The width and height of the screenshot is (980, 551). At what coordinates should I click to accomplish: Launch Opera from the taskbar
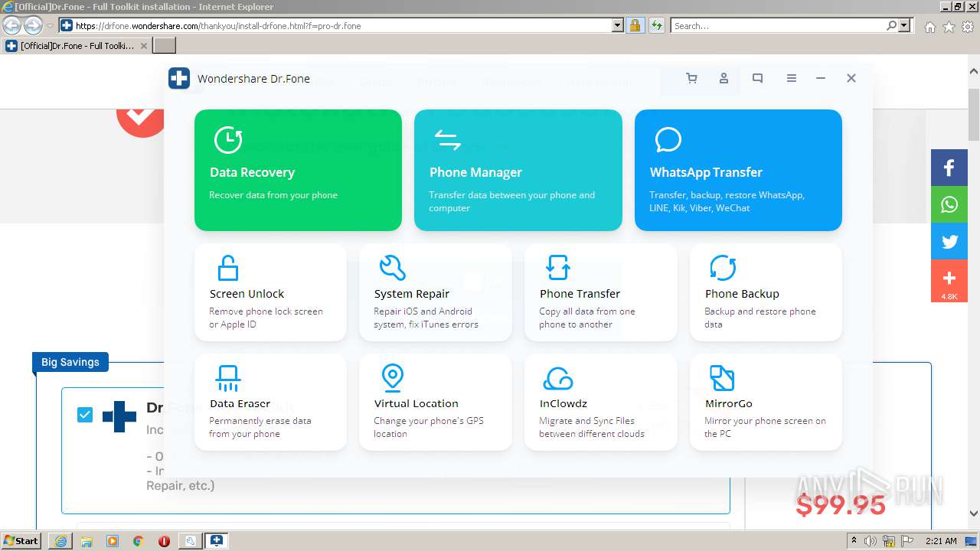click(164, 541)
